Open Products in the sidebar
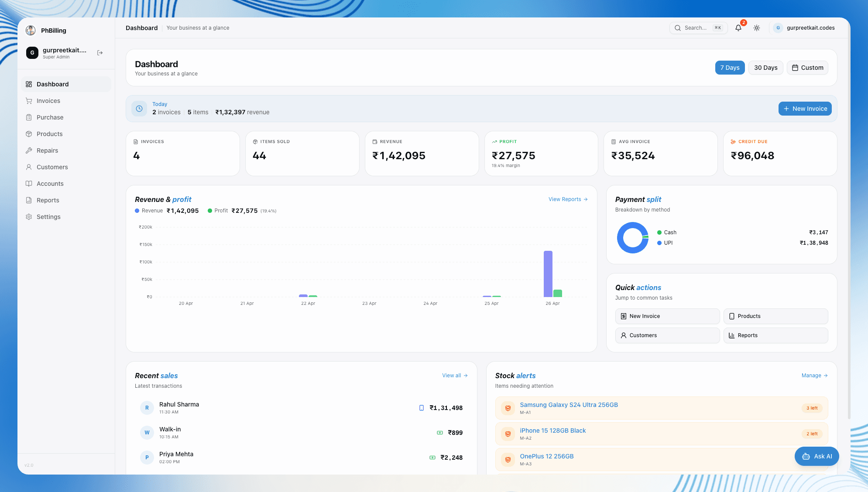Image resolution: width=868 pixels, height=492 pixels. coord(66,134)
